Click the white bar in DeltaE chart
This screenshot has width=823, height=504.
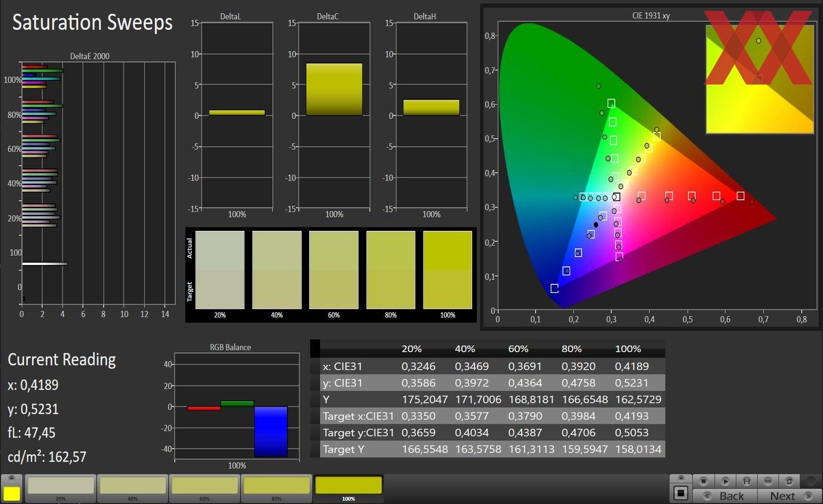point(44,264)
